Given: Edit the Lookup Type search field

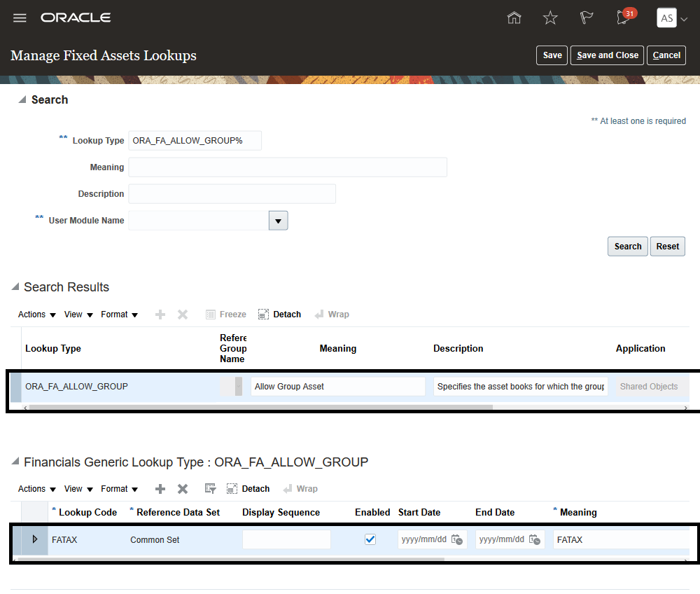Looking at the screenshot, I should pyautogui.click(x=195, y=141).
